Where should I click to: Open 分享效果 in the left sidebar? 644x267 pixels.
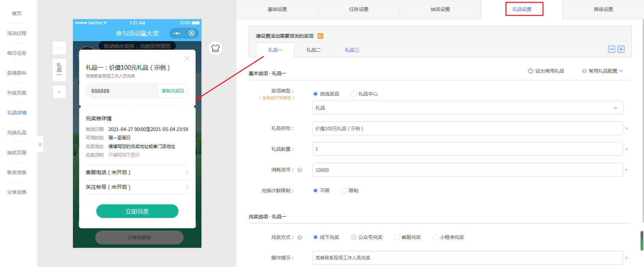[x=17, y=192]
